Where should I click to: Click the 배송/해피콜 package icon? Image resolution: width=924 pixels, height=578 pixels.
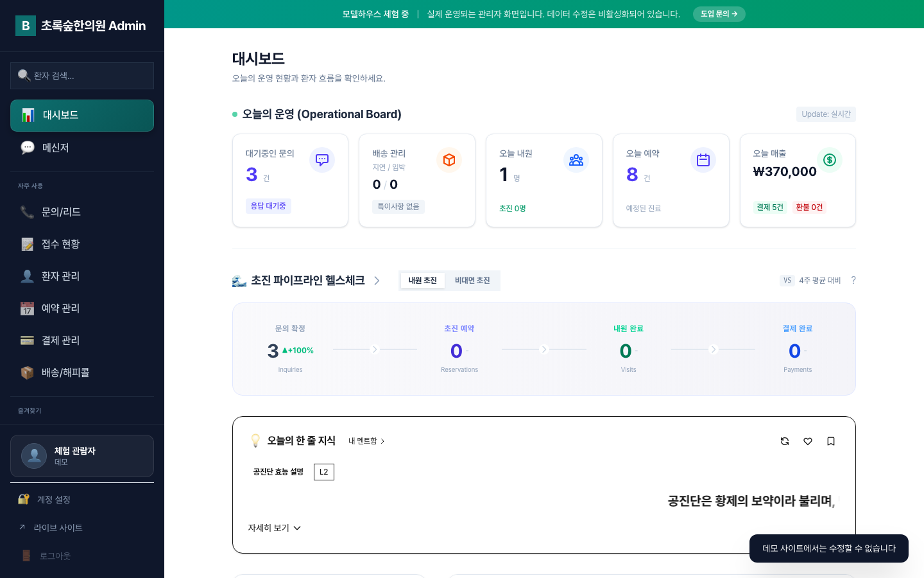(x=27, y=372)
